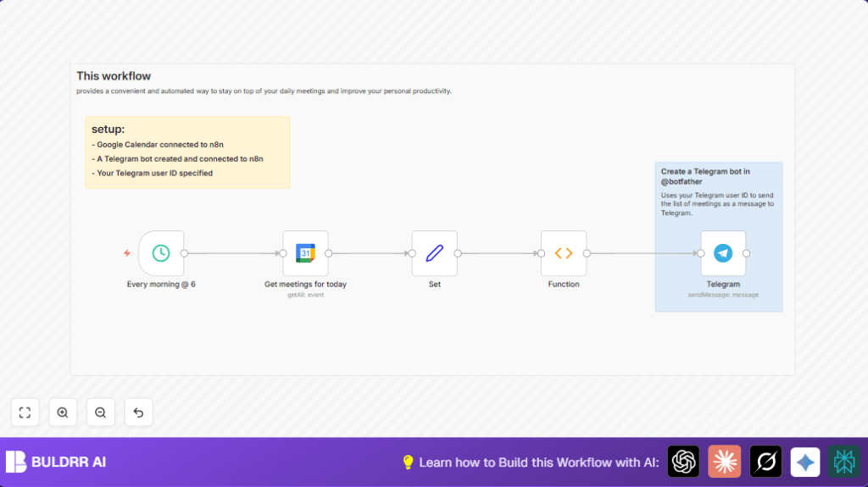Click the BULDRR AI logo
868x487 pixels.
tap(56, 462)
